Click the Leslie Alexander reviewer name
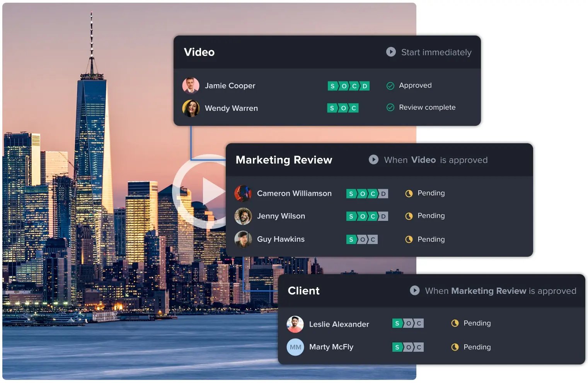Screen dimensions: 588x383 [x=339, y=324]
